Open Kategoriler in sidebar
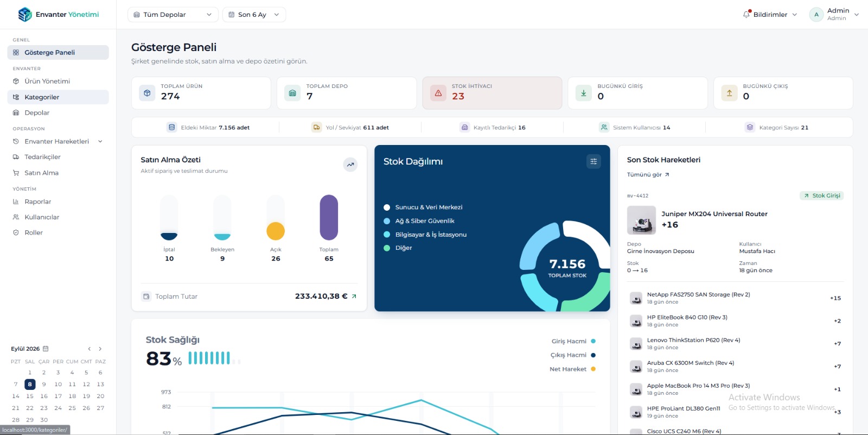Screen dimensions: 868x435 [x=58, y=97]
